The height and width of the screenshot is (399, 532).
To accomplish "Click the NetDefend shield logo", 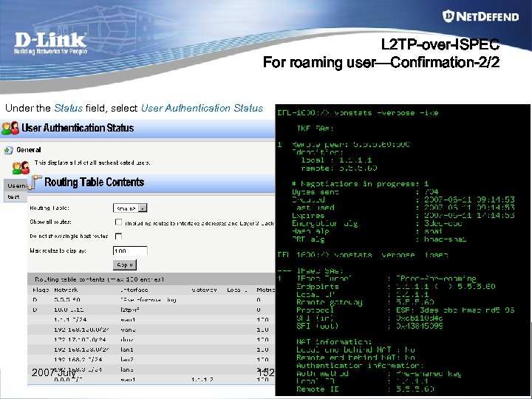I will pos(449,16).
